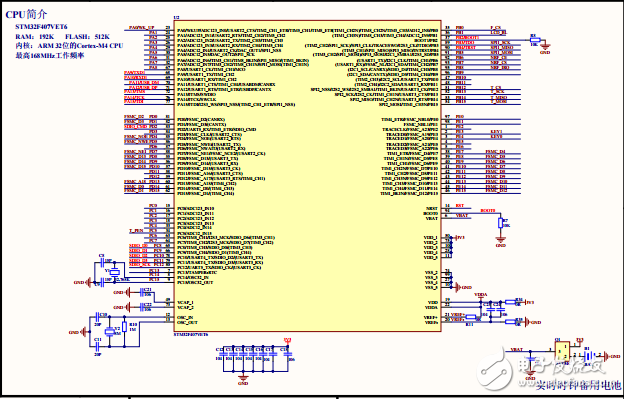This screenshot has width=624, height=399.
Task: Select the VDDA power net label
Action: pyautogui.click(x=480, y=295)
